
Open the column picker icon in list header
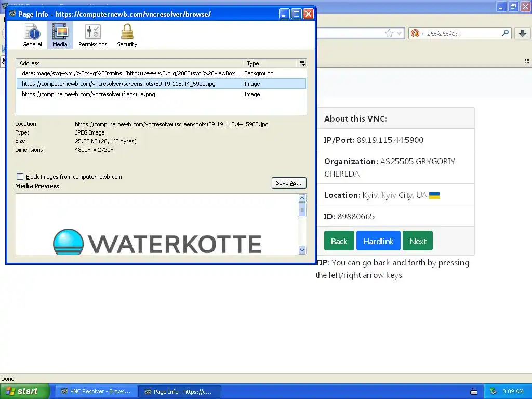coord(302,63)
